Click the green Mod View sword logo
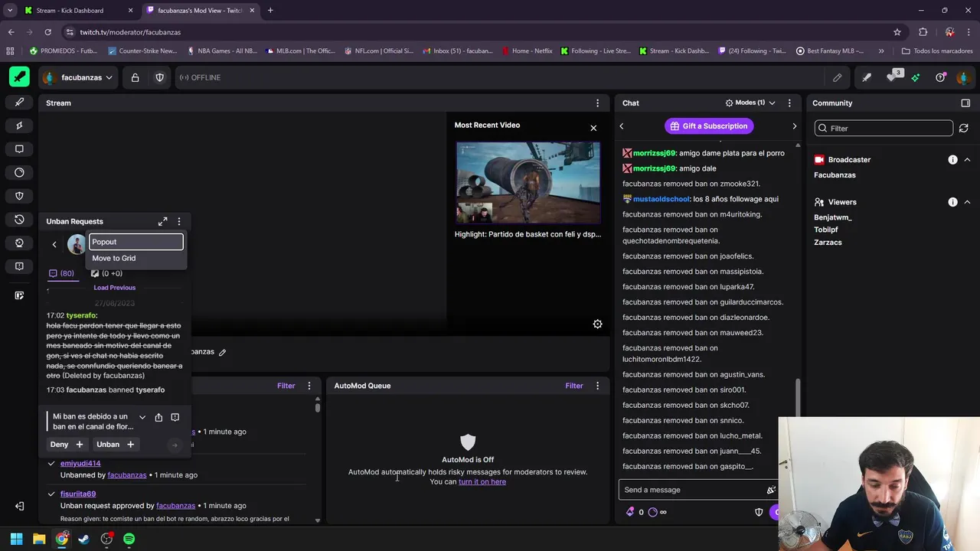 [19, 77]
